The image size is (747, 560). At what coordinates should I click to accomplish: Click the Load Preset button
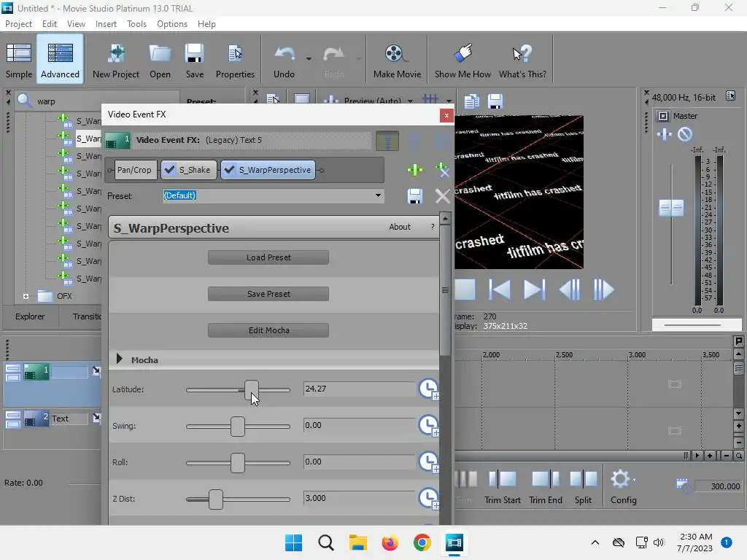click(268, 257)
